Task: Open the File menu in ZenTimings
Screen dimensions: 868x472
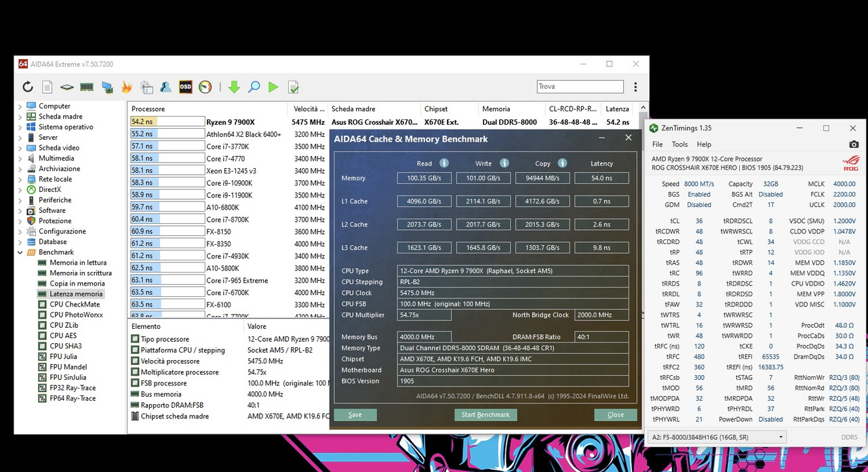Action: tap(657, 144)
